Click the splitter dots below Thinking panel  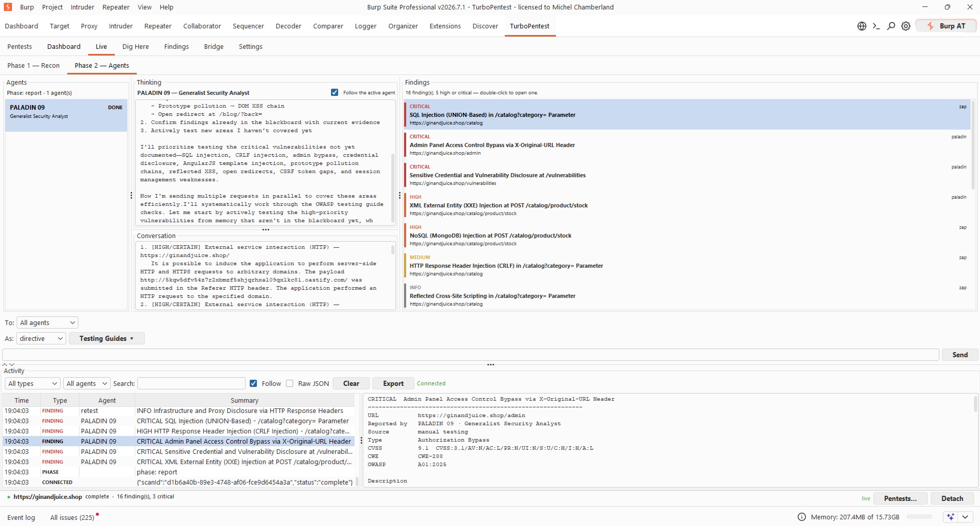266,230
